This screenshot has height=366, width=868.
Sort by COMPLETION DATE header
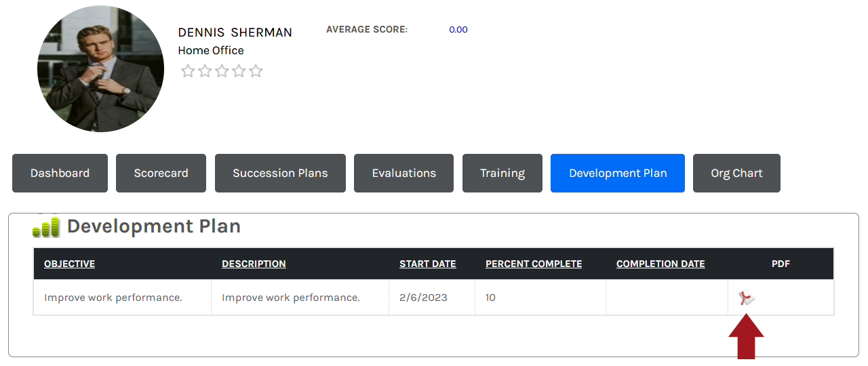[x=660, y=264]
